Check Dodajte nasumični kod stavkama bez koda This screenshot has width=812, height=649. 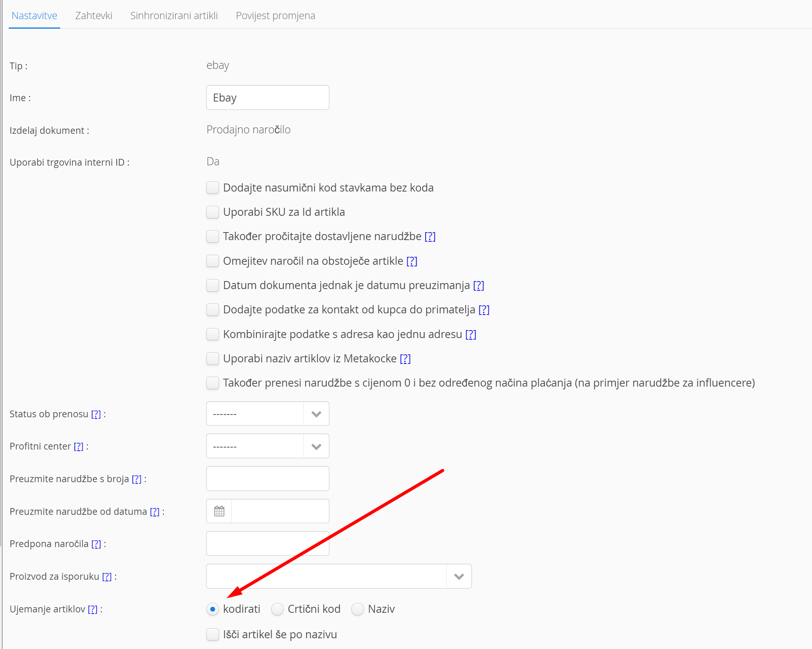point(213,188)
